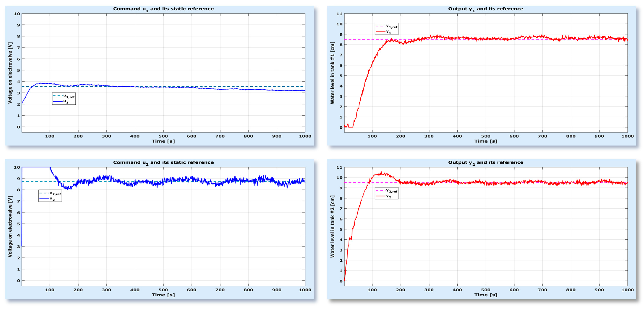Click the "Command u2 and its static reference" title
Viewport: 644px width, 309px height.
coord(163,162)
